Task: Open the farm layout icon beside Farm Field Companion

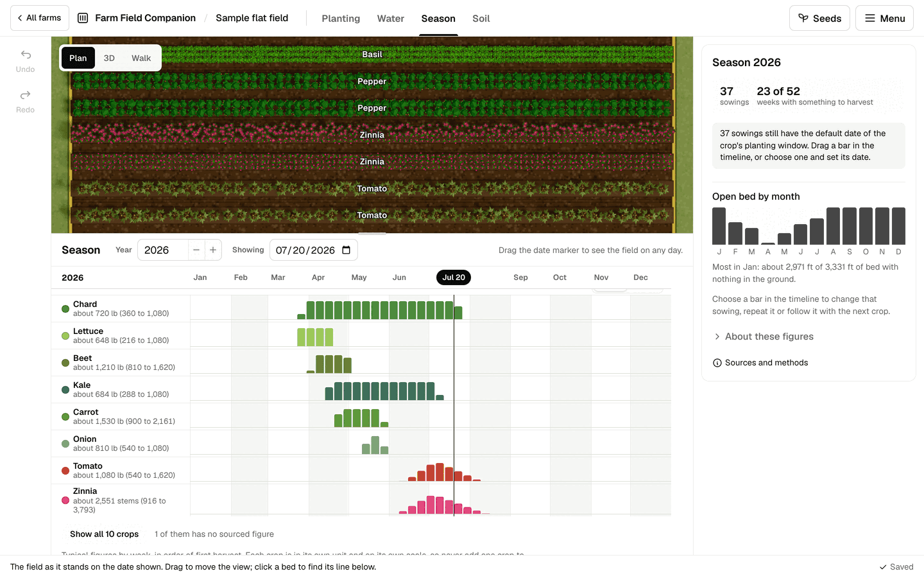Action: pos(83,18)
